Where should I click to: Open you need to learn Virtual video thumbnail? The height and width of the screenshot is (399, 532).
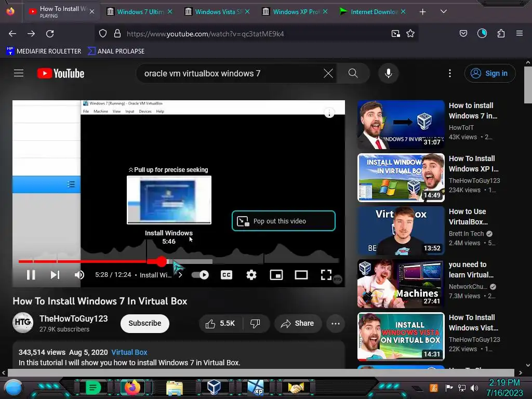401,284
